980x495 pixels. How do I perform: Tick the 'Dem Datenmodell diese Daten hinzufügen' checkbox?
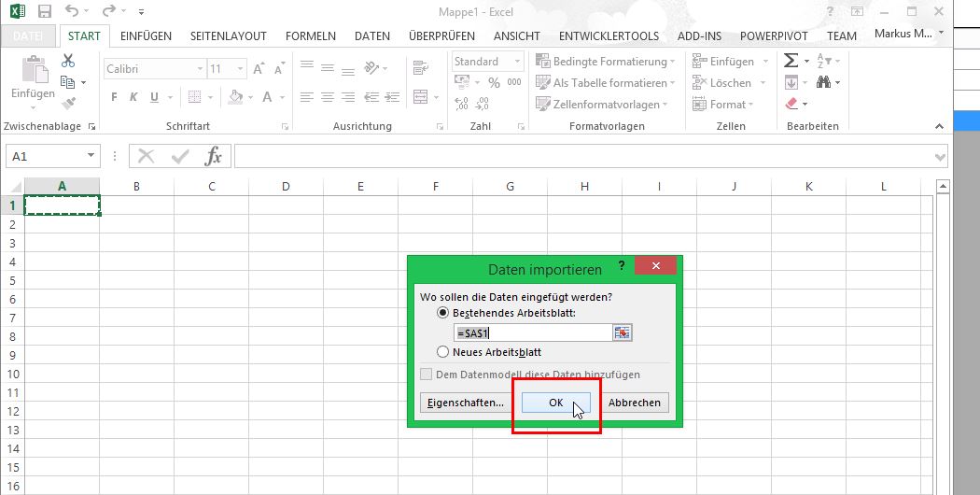pos(427,375)
